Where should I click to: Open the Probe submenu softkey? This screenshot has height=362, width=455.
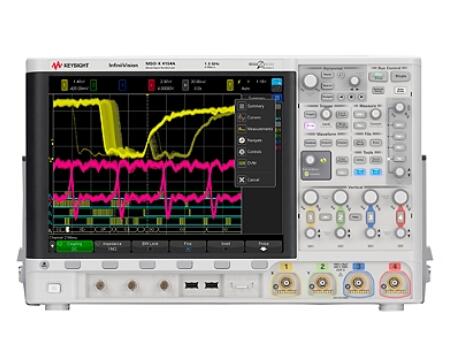click(x=263, y=246)
